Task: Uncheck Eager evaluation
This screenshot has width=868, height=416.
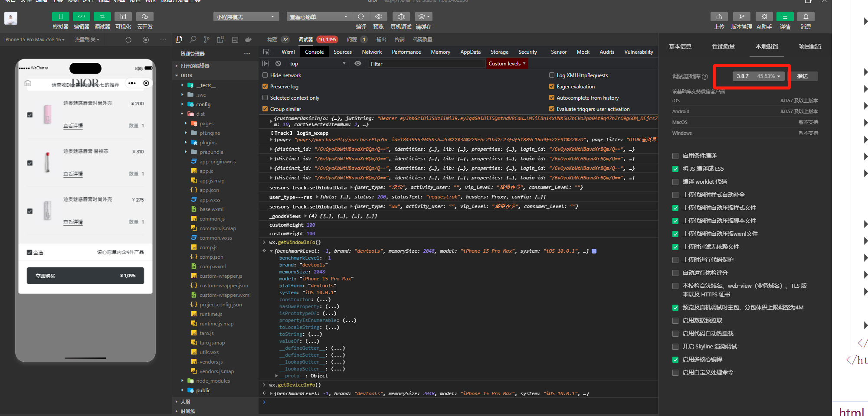Action: tap(552, 86)
